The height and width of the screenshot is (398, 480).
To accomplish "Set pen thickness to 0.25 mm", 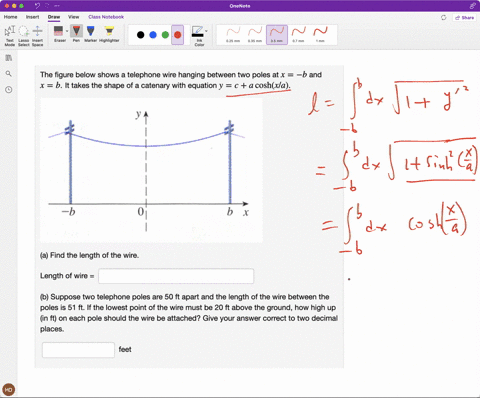I will (x=233, y=35).
